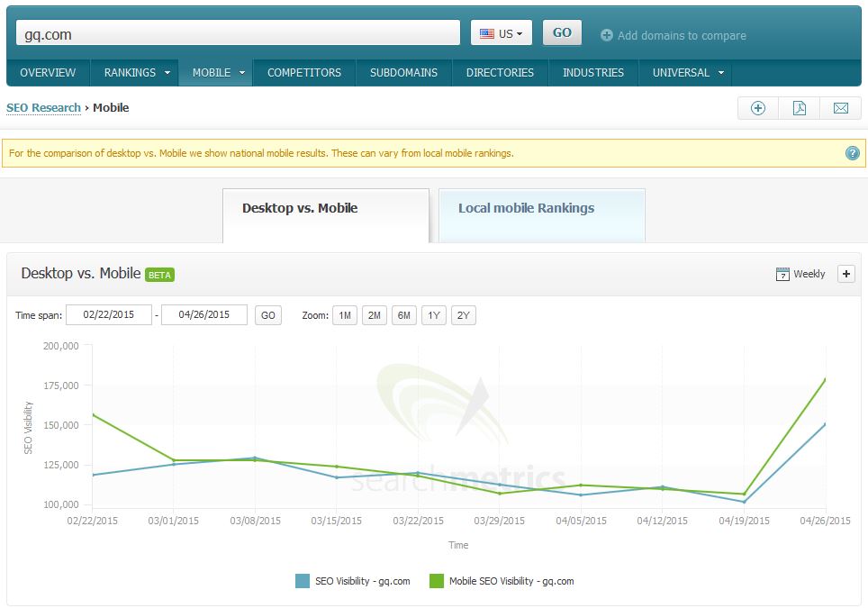This screenshot has width=868, height=608.
Task: Switch to Local mobile Rankings tab
Action: click(542, 215)
